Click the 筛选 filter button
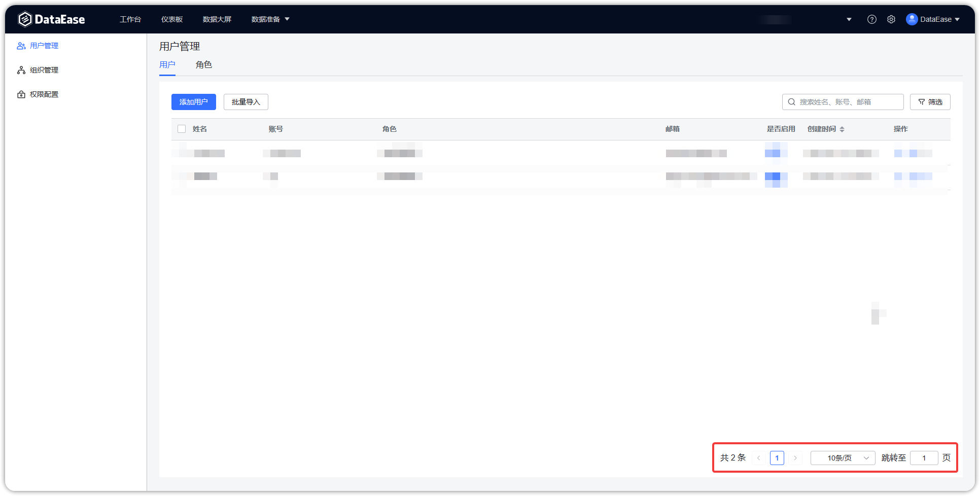Viewport: 980px width, 496px height. click(930, 102)
